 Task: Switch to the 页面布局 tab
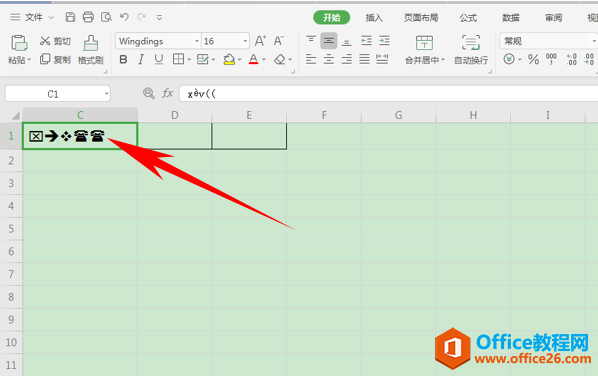421,18
